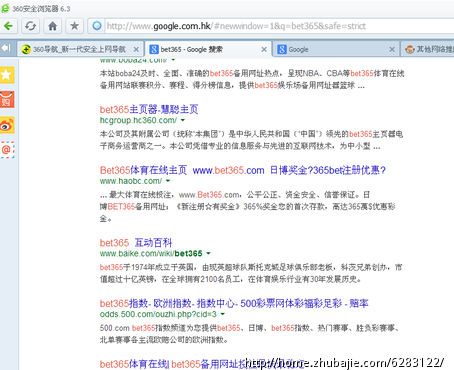Click the odds.500.com/ouzhi.php?cid=3 URL text
The image size is (454, 370).
pos(158,314)
